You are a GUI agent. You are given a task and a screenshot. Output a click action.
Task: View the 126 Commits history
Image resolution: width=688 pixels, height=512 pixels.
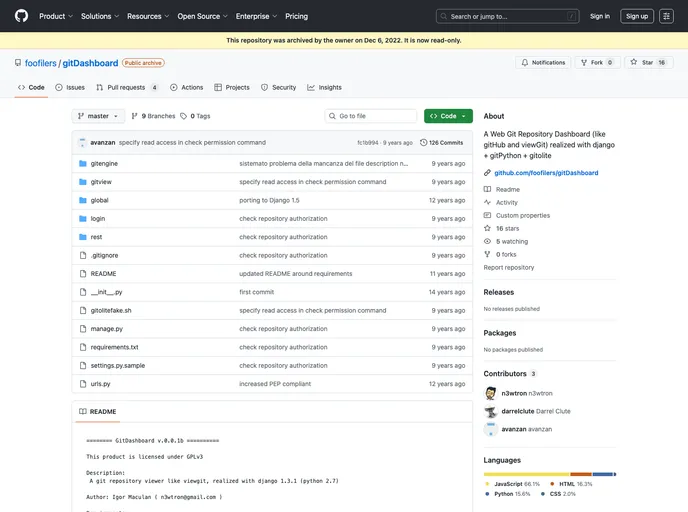point(441,143)
